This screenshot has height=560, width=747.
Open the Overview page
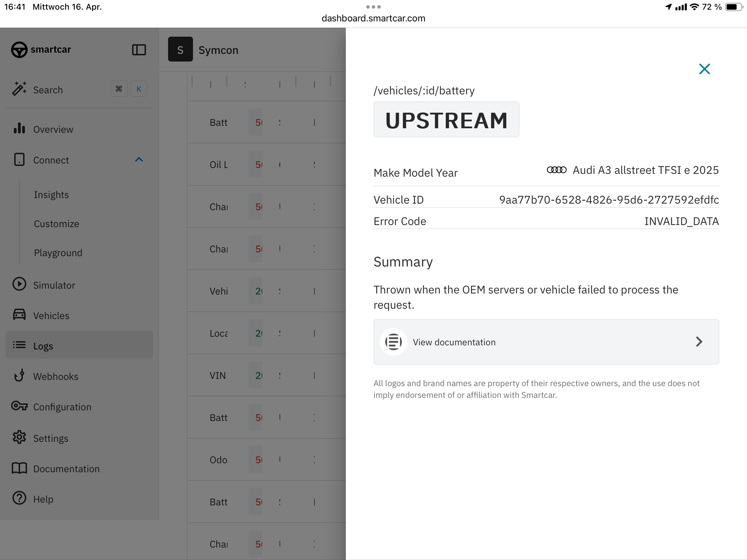[x=53, y=129]
